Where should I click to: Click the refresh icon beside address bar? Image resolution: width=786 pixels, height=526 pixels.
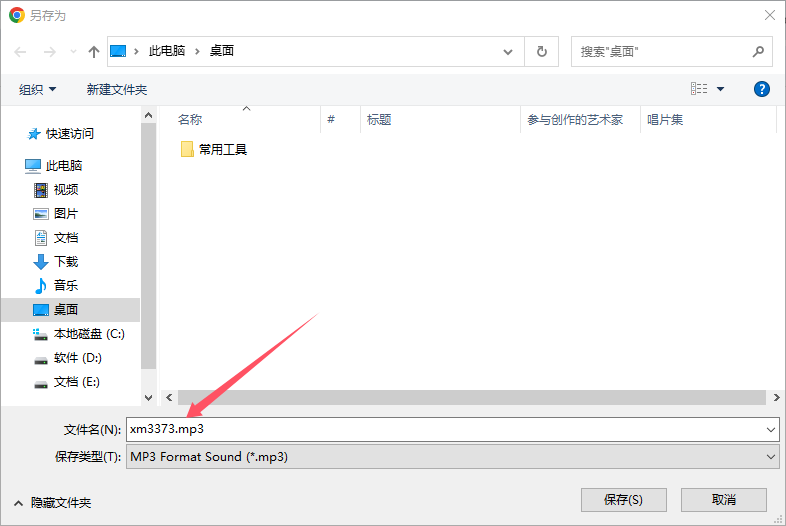(x=542, y=51)
